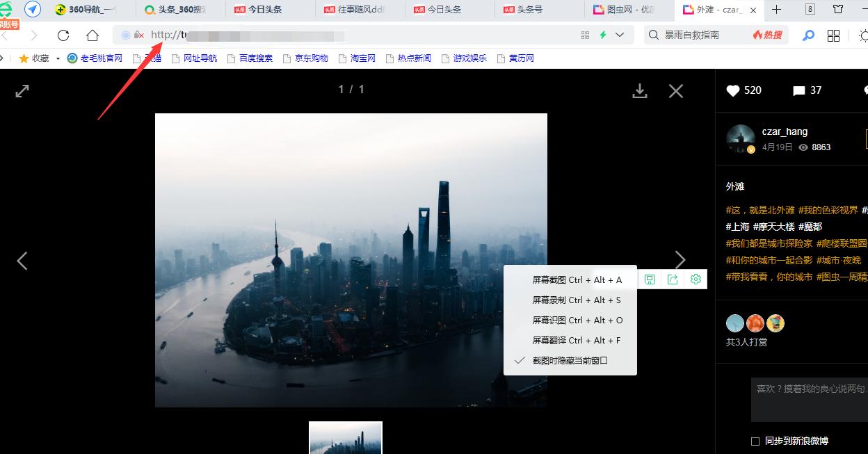The width and height of the screenshot is (868, 454).
Task: Open comments via the speech bubble icon
Action: pyautogui.click(x=798, y=90)
